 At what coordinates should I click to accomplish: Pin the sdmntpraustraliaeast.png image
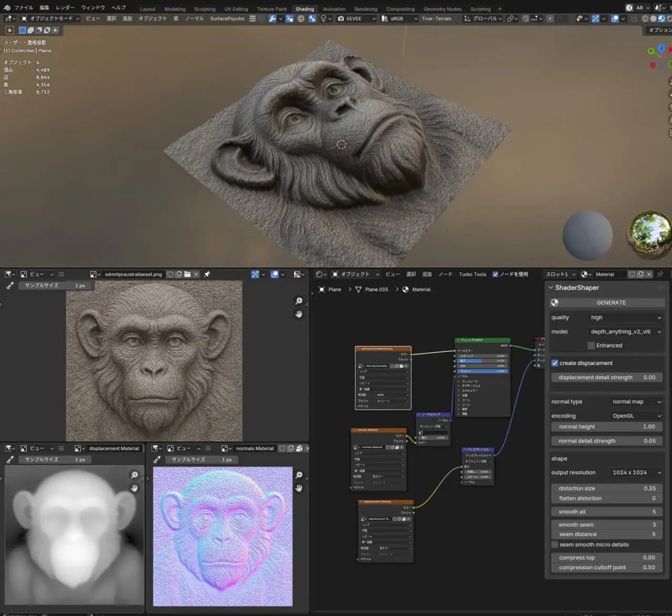point(207,274)
